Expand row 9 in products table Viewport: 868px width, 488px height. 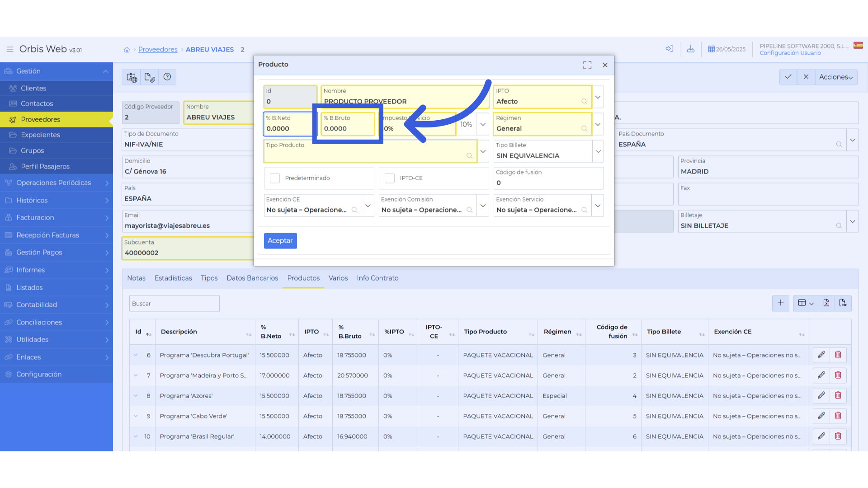(x=136, y=416)
